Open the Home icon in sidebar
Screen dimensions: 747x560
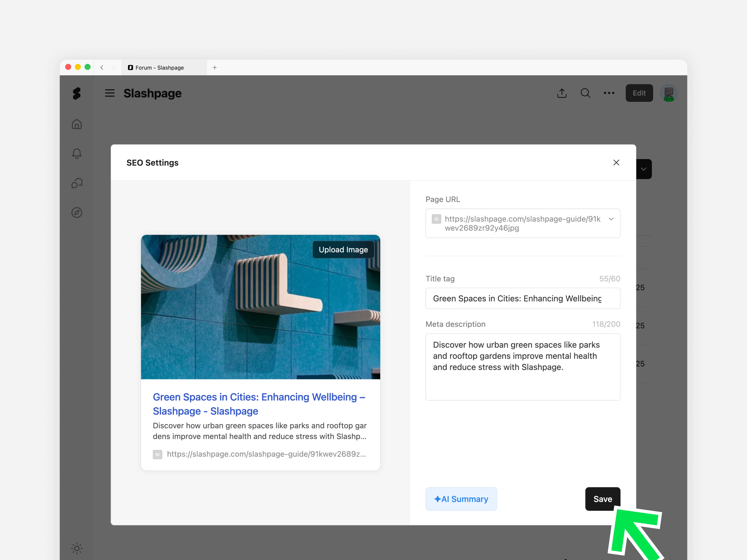click(77, 124)
